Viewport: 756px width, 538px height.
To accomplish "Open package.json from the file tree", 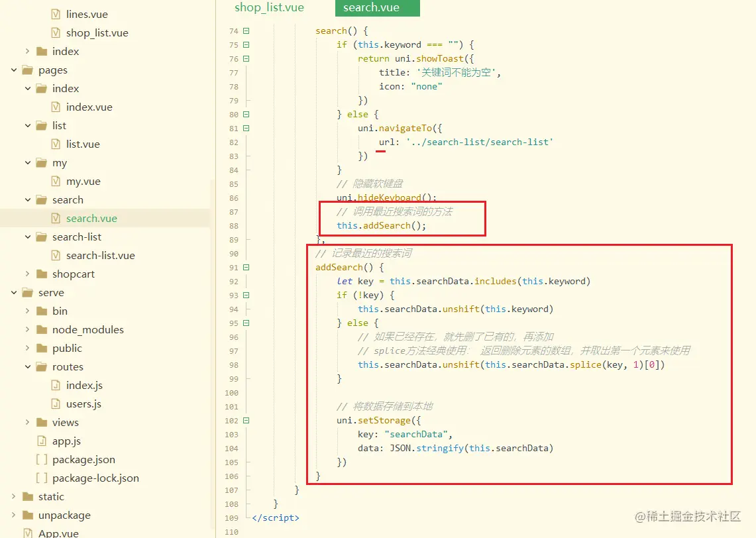I will [83, 459].
